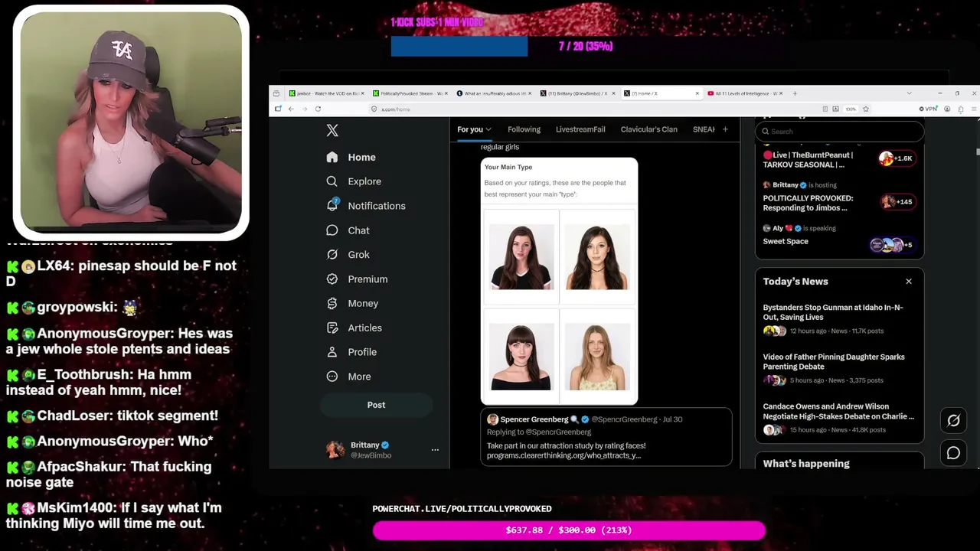Open the browser profile account icon
Image resolution: width=980 pixels, height=551 pixels.
(x=947, y=109)
